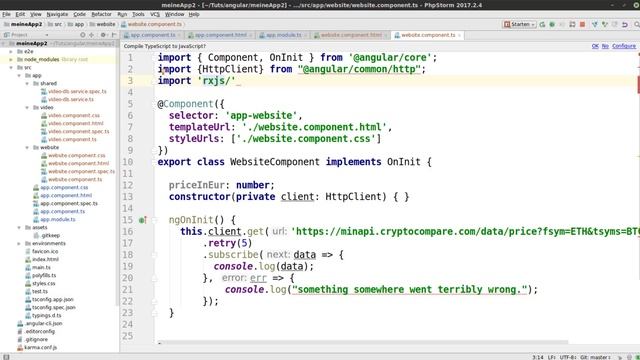Click the editor horizontal scrollbar

click(x=363, y=342)
